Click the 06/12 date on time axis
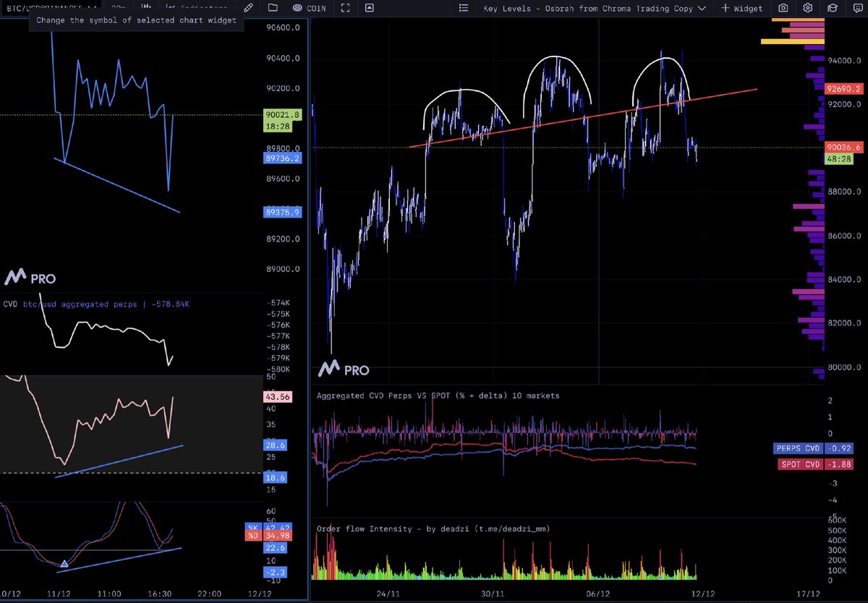Image resolution: width=868 pixels, height=603 pixels. 597,594
